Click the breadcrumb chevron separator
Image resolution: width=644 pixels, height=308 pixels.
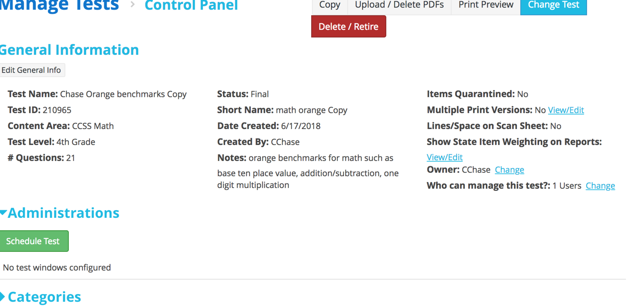pyautogui.click(x=133, y=5)
